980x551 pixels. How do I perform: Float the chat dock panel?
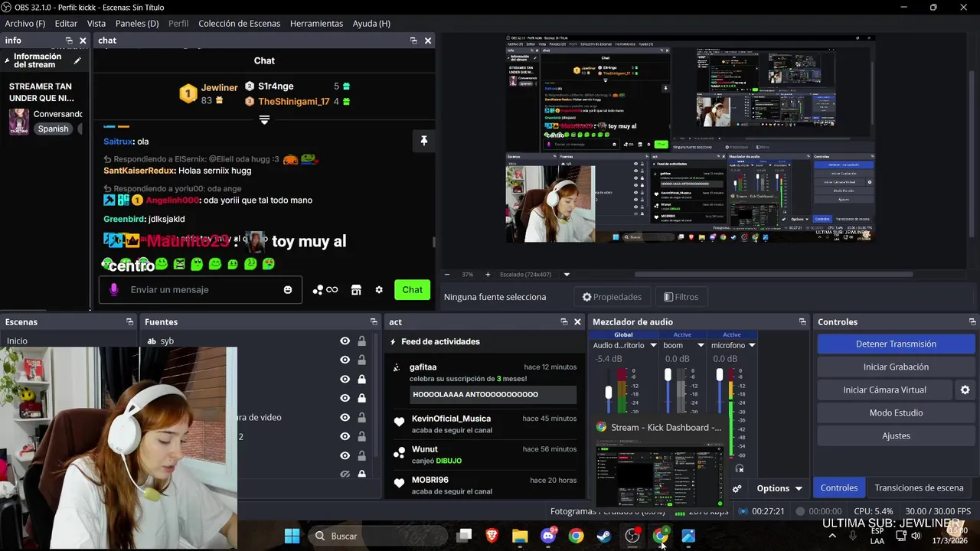[413, 41]
